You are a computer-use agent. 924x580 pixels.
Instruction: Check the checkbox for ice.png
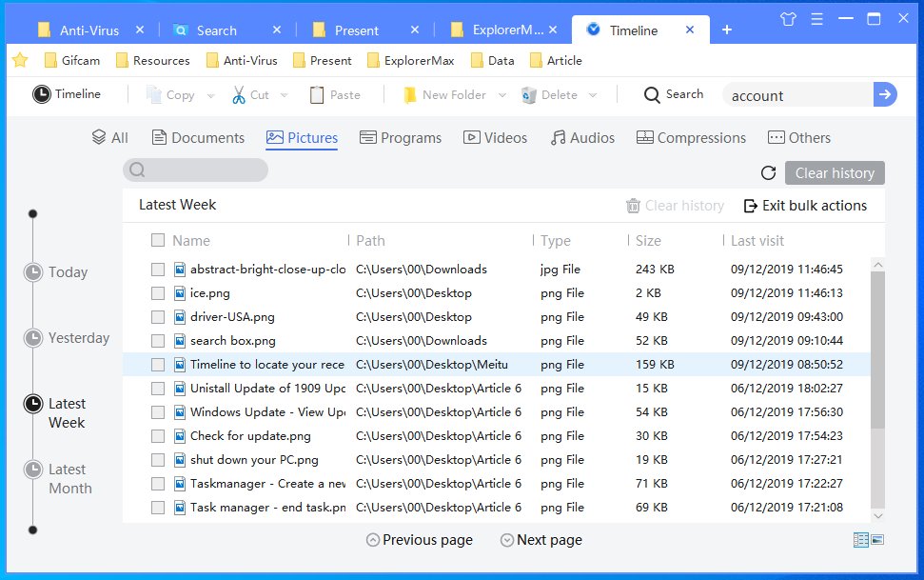point(157,292)
